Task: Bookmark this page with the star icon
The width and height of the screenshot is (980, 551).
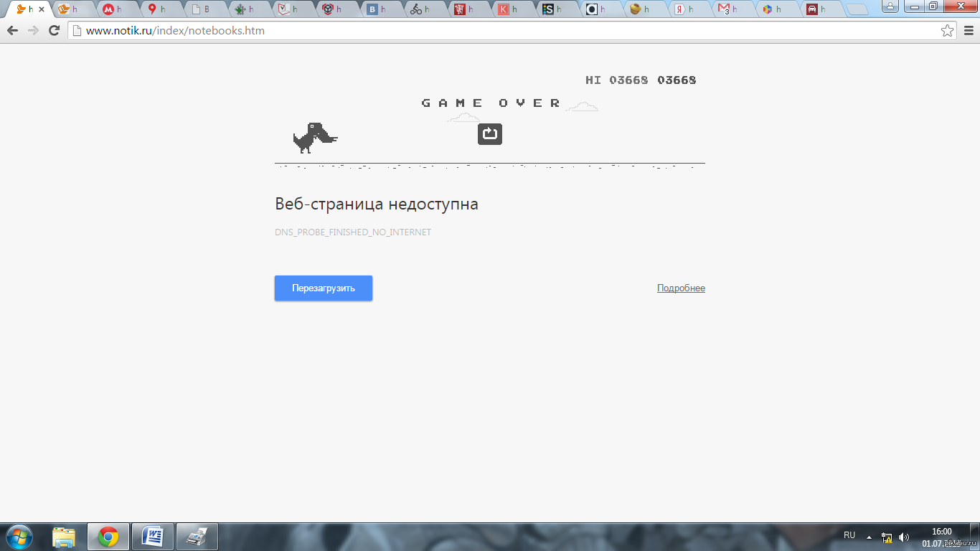Action: coord(947,31)
